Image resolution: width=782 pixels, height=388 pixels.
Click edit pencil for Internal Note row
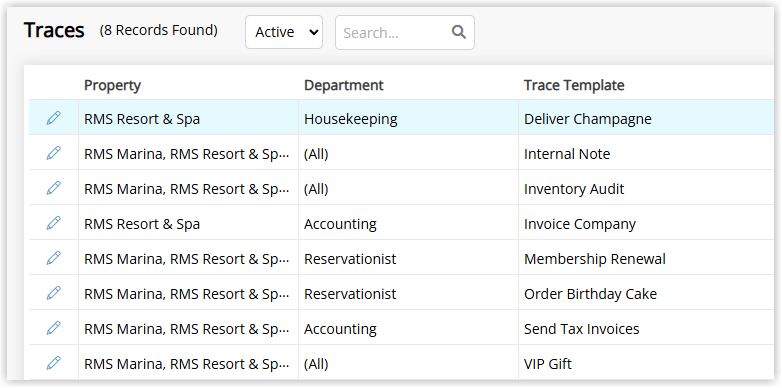pos(53,153)
